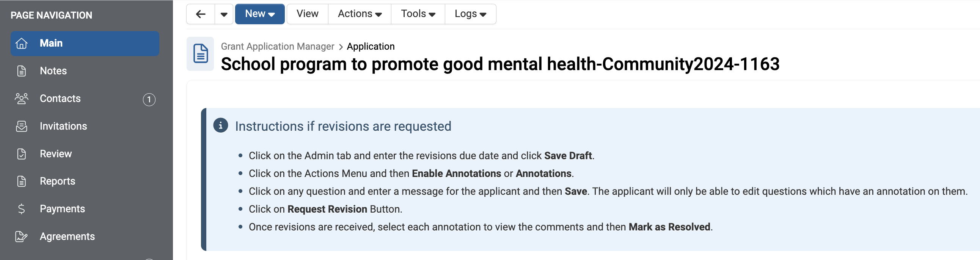Click the back arrow button
980x260 pixels.
[x=201, y=14]
